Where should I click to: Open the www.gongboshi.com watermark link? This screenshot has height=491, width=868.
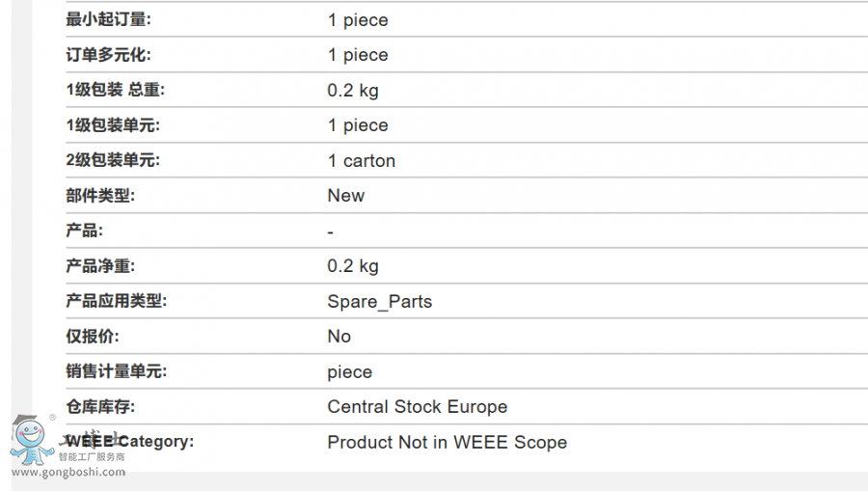(x=68, y=472)
